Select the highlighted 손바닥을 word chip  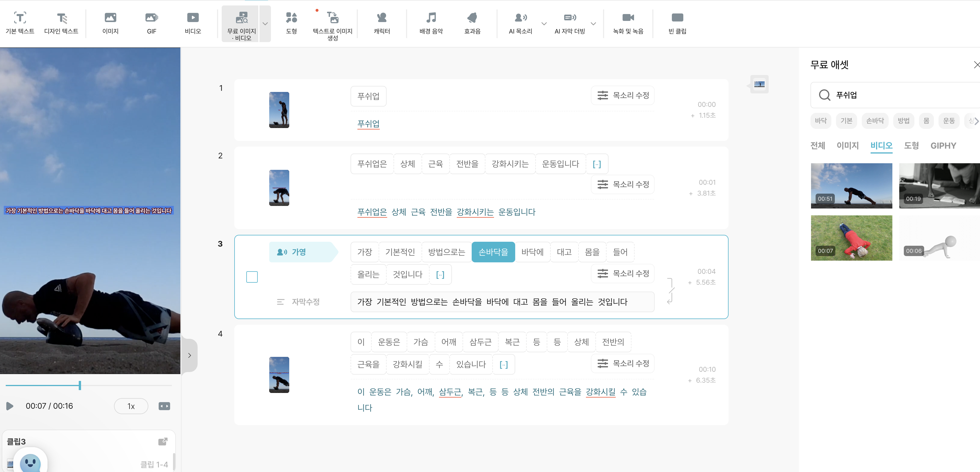click(493, 252)
